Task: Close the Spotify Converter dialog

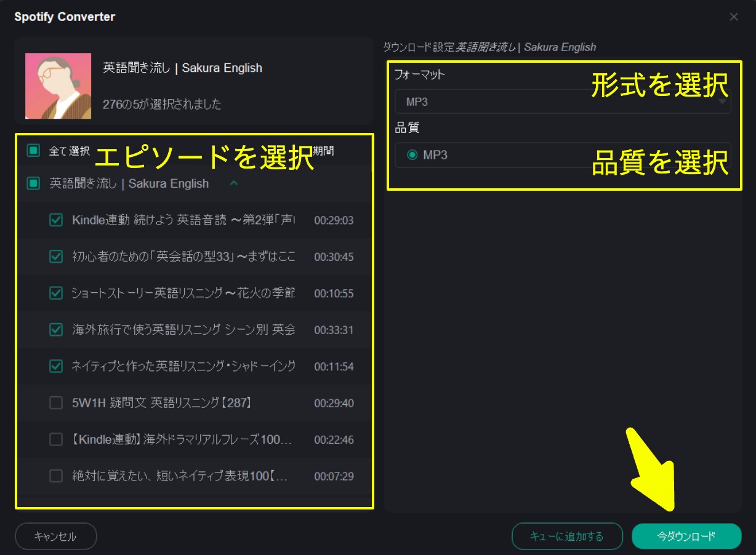Action: [734, 17]
